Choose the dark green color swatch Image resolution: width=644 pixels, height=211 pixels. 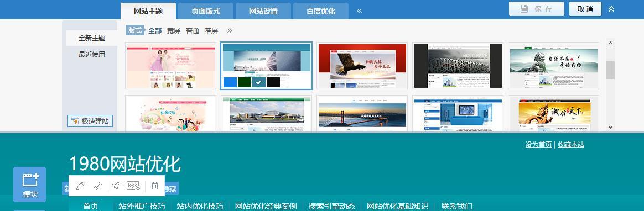245,82
